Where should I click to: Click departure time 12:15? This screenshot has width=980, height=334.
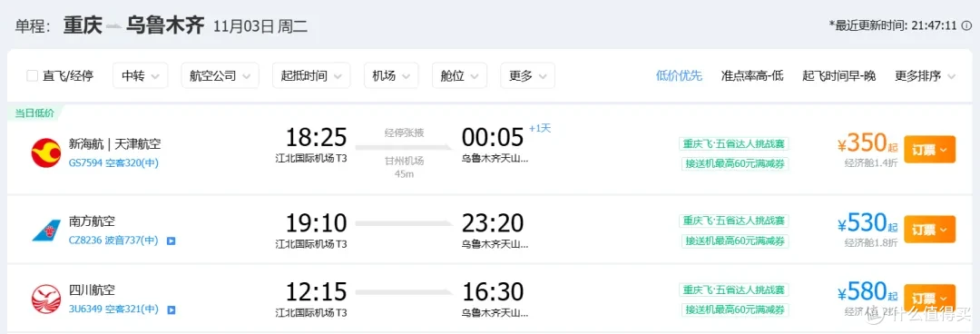tap(317, 291)
